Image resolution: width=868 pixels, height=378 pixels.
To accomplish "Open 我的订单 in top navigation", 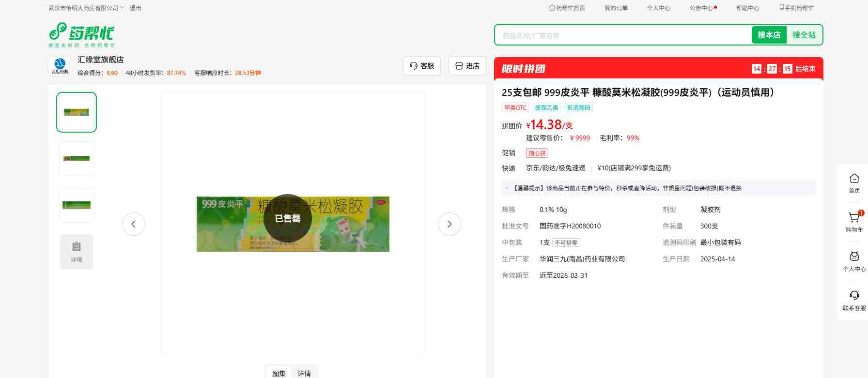I will click(x=616, y=8).
